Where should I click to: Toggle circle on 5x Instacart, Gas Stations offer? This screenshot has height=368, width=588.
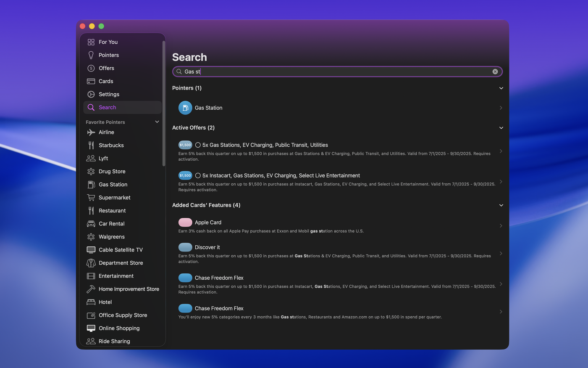coord(198,176)
